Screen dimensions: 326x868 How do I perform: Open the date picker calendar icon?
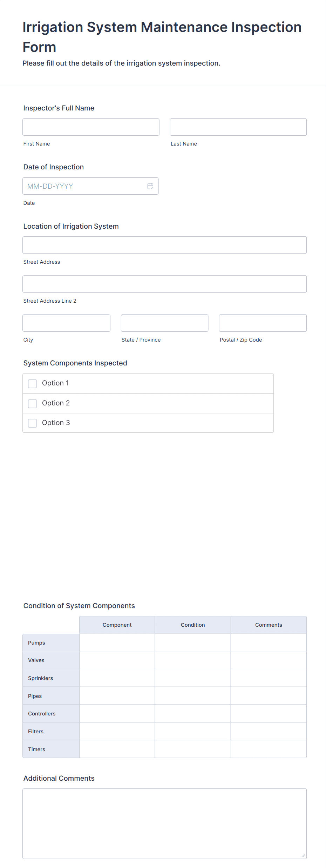[150, 186]
